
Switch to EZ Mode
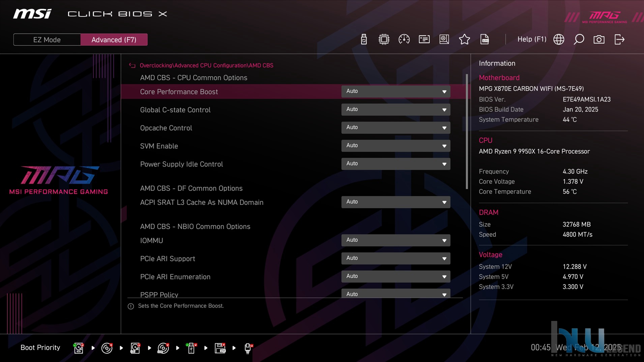pos(47,39)
